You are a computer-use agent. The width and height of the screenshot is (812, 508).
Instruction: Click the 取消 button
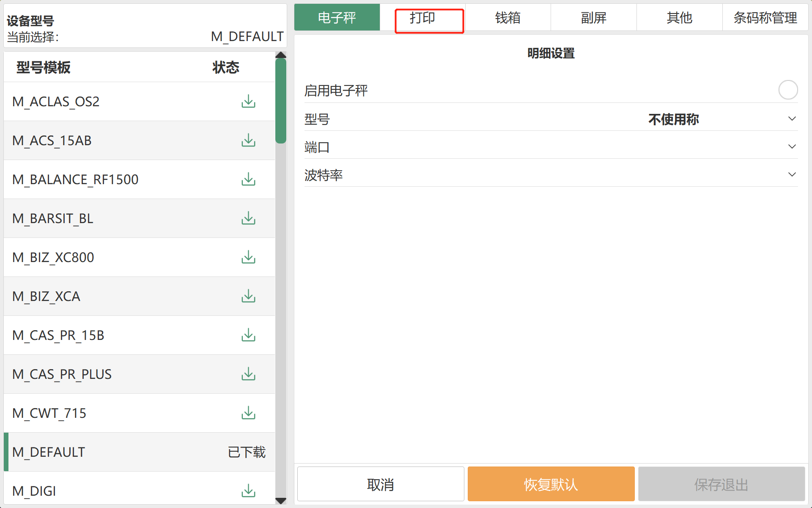(381, 484)
